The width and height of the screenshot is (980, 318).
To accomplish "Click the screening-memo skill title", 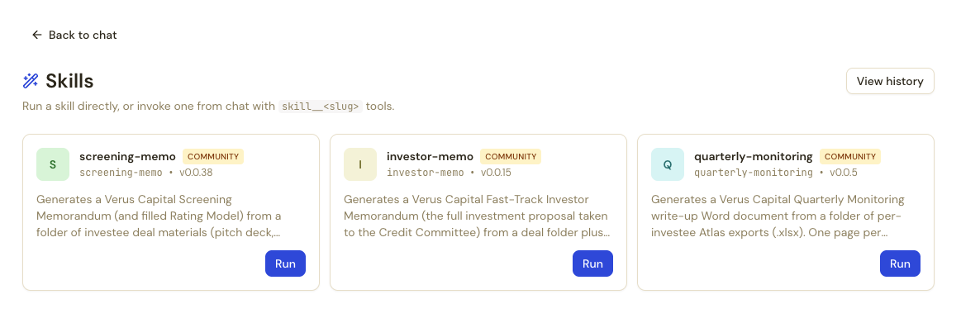I will 127,156.
